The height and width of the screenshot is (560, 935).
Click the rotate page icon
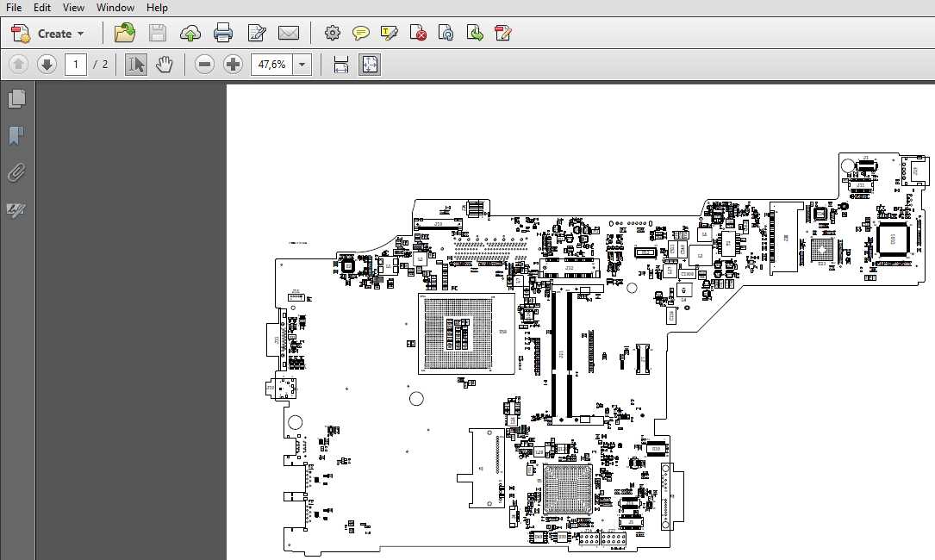(446, 33)
